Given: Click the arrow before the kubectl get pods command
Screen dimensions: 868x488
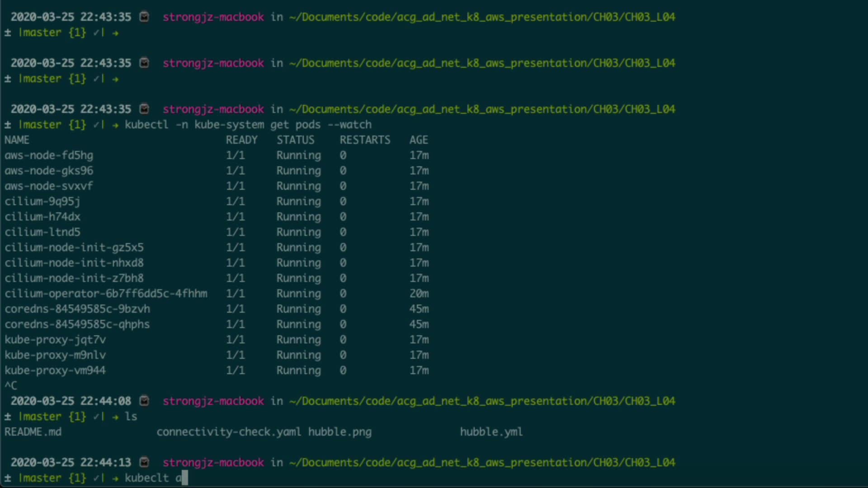Looking at the screenshot, I should (x=115, y=125).
